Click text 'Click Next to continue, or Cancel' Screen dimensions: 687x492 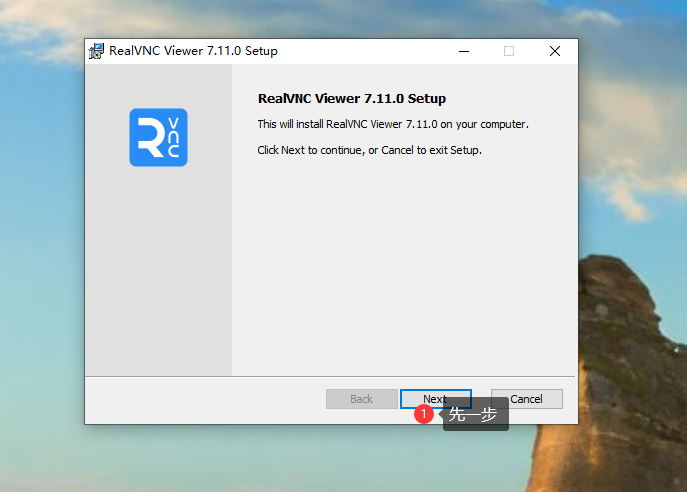pos(336,150)
